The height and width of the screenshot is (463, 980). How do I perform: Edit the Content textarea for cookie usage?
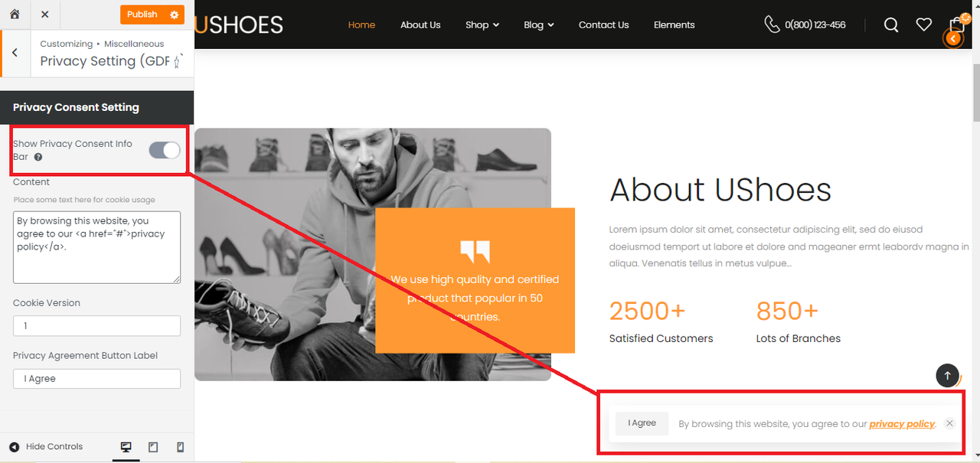[x=96, y=247]
